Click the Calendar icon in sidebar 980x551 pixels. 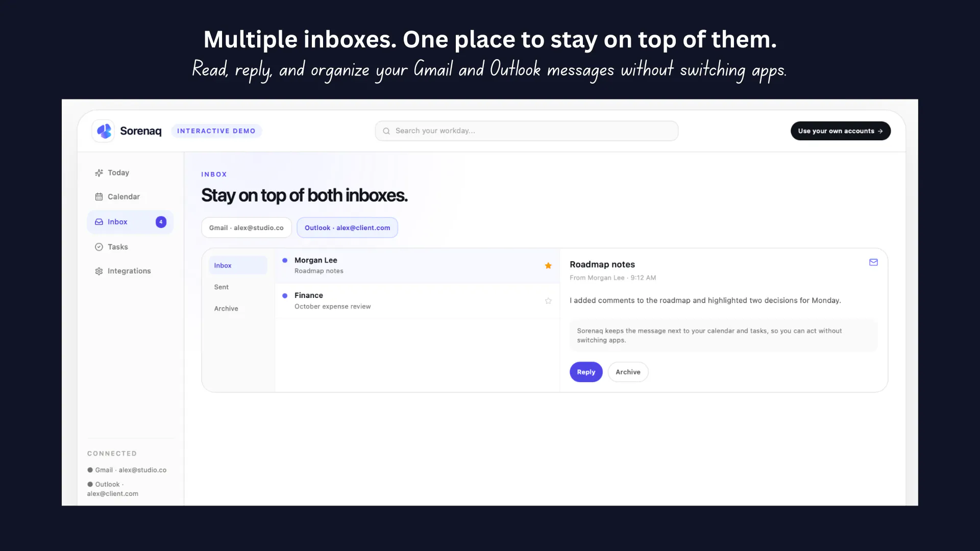pyautogui.click(x=99, y=197)
